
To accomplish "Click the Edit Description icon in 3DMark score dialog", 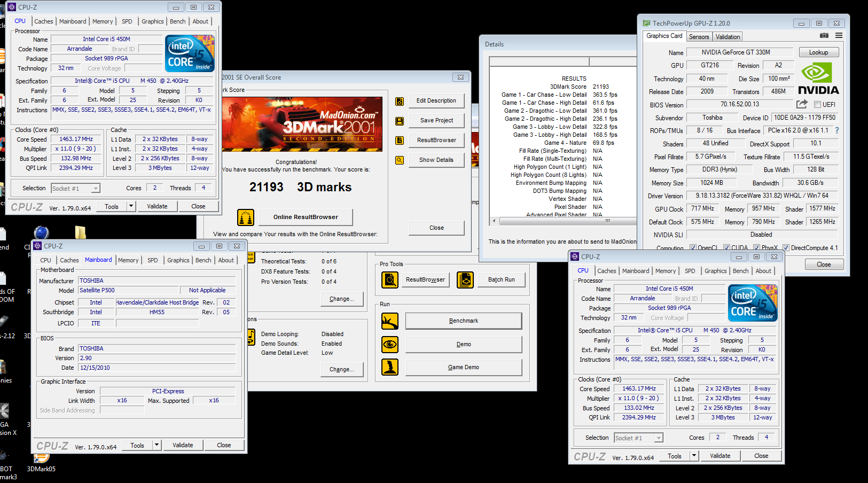I will (x=399, y=102).
